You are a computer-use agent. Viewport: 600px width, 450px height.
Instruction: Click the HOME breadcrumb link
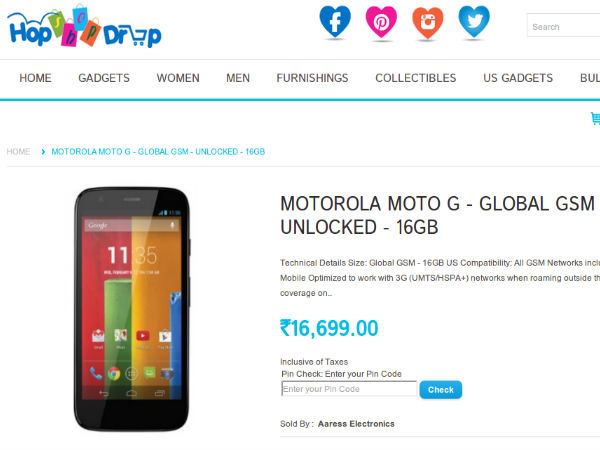18,152
